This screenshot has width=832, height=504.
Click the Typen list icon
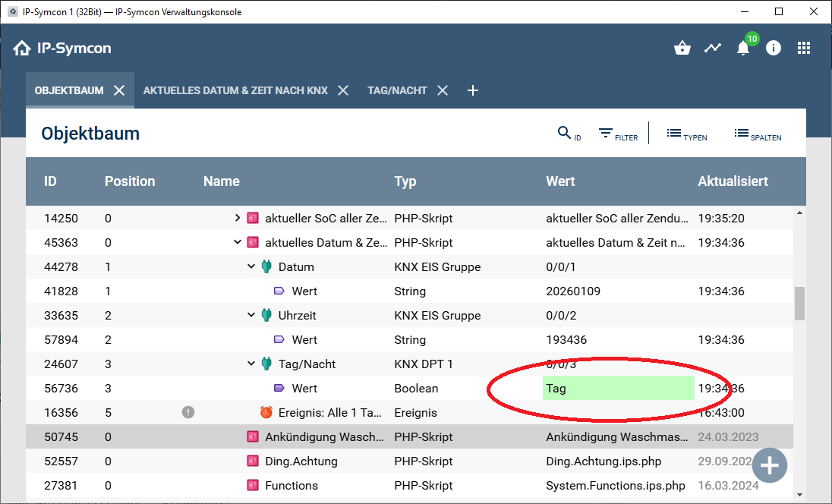point(673,134)
